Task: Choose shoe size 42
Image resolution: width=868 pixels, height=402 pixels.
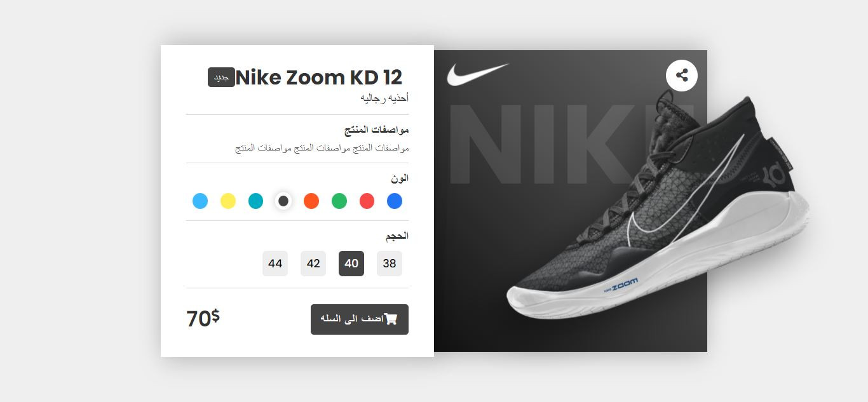Action: [313, 264]
